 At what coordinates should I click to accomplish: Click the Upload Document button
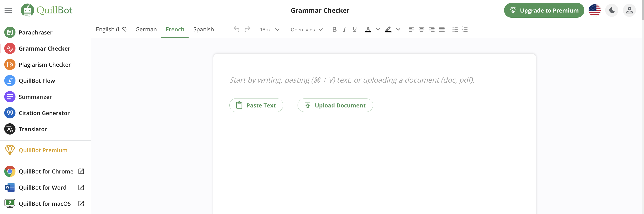tap(335, 105)
